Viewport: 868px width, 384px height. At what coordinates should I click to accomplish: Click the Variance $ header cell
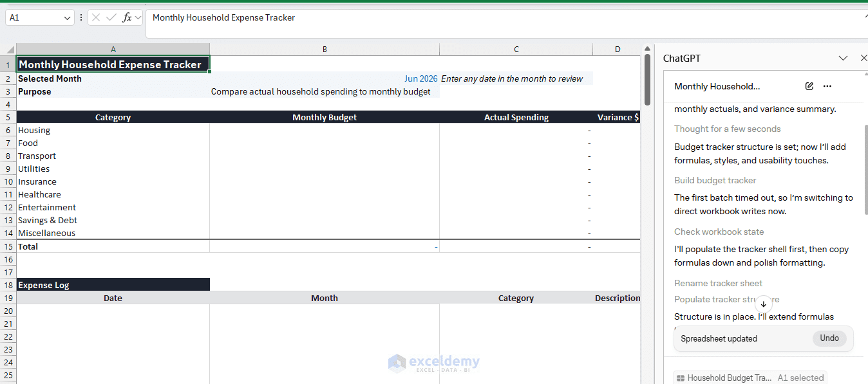tap(617, 117)
